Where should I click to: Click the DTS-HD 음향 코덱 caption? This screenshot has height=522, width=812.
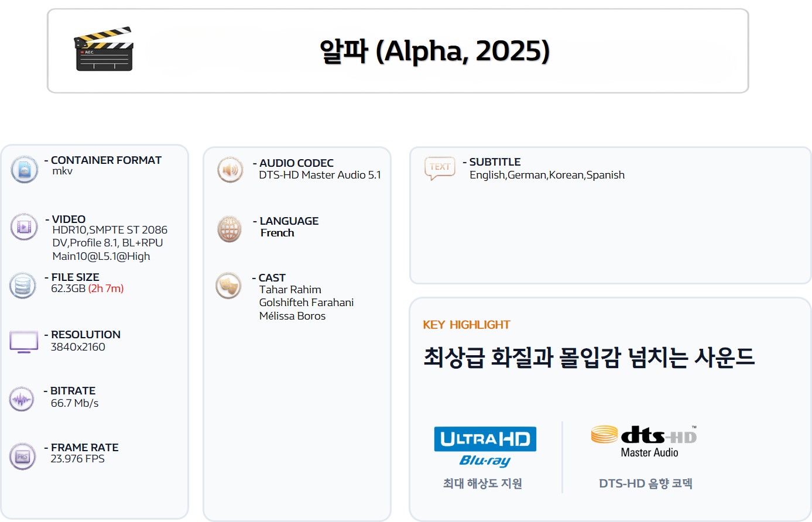click(646, 483)
